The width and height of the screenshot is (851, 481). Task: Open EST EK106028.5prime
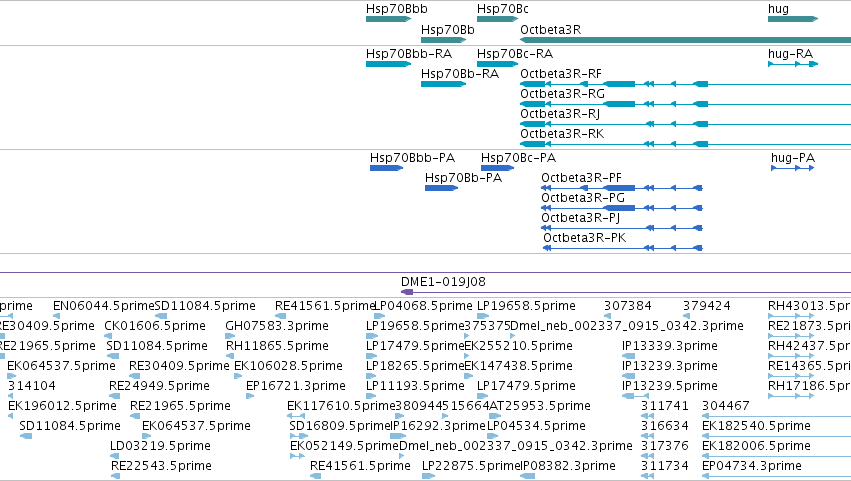click(238, 376)
